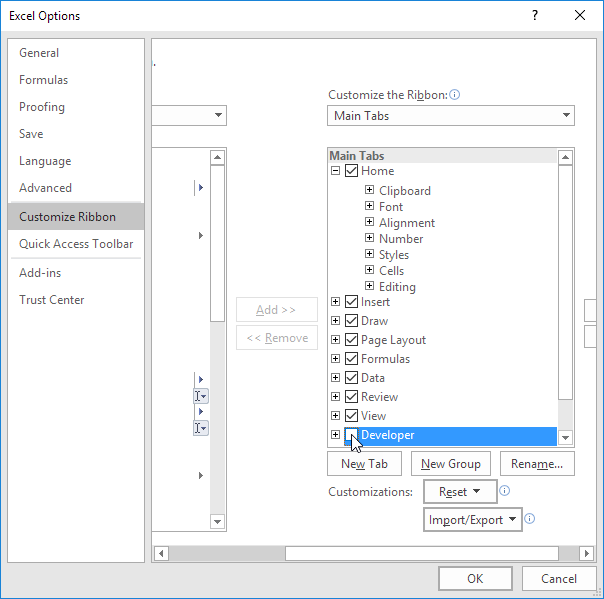This screenshot has height=599, width=604.
Task: Uncheck the Page Layout tab checkbox
Action: 351,339
